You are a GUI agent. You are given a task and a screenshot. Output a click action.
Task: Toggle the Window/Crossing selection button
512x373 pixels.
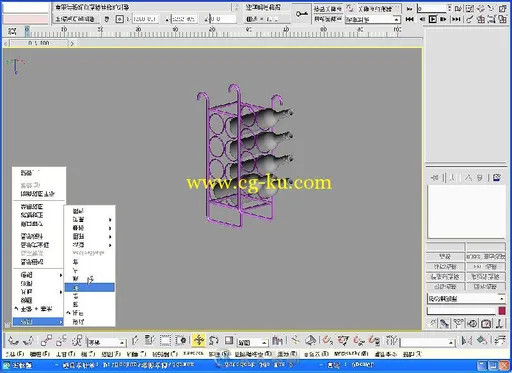coord(182,341)
